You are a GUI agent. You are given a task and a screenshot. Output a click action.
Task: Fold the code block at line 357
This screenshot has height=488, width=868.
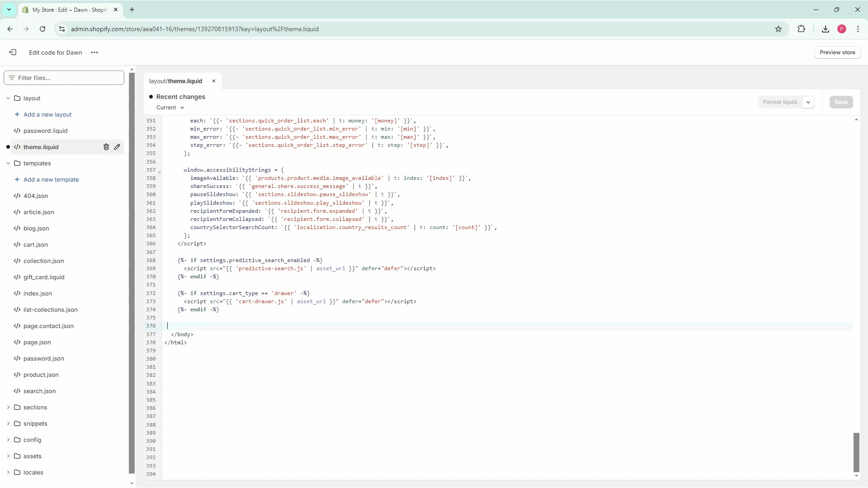tap(159, 171)
